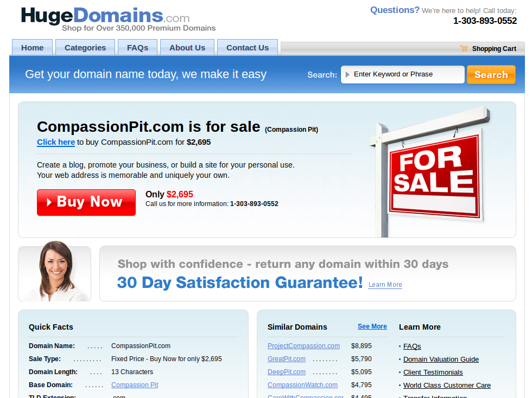Click the Quick Facts heading
Image resolution: width=532 pixels, height=398 pixels.
(51, 327)
